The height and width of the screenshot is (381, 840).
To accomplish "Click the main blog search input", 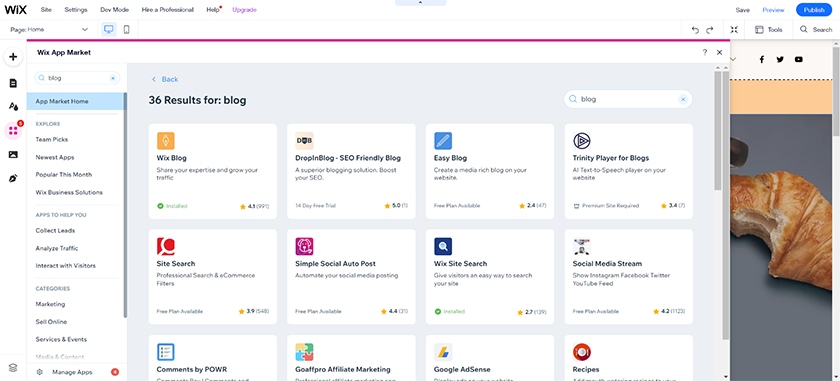I will (628, 99).
